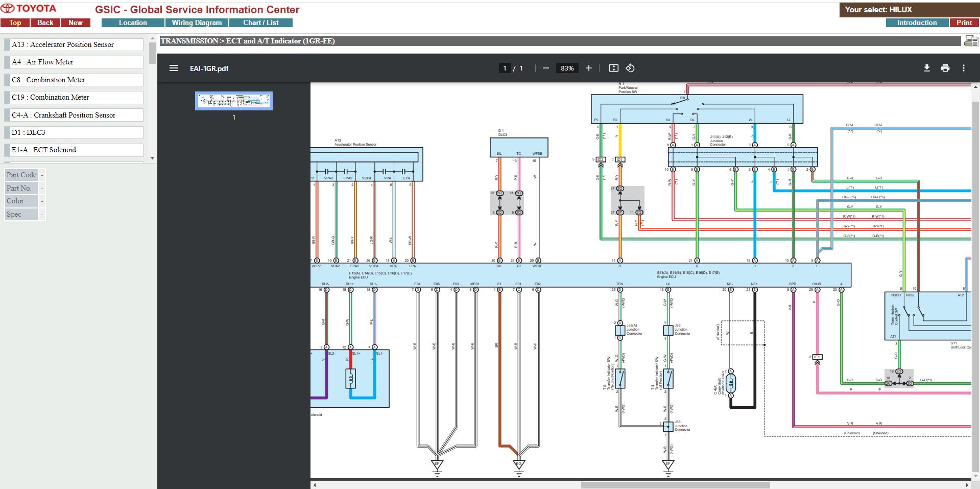The image size is (980, 489).
Task: Click the J11(A), J12(B) Junction Connector
Action: [743, 157]
